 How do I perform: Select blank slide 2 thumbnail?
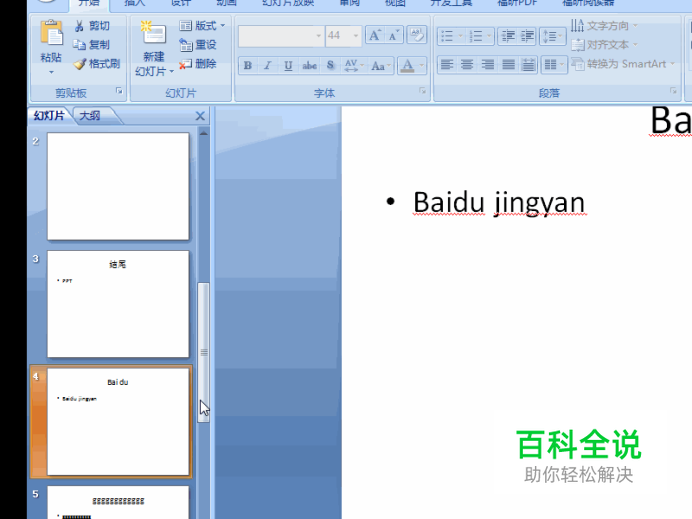[118, 186]
